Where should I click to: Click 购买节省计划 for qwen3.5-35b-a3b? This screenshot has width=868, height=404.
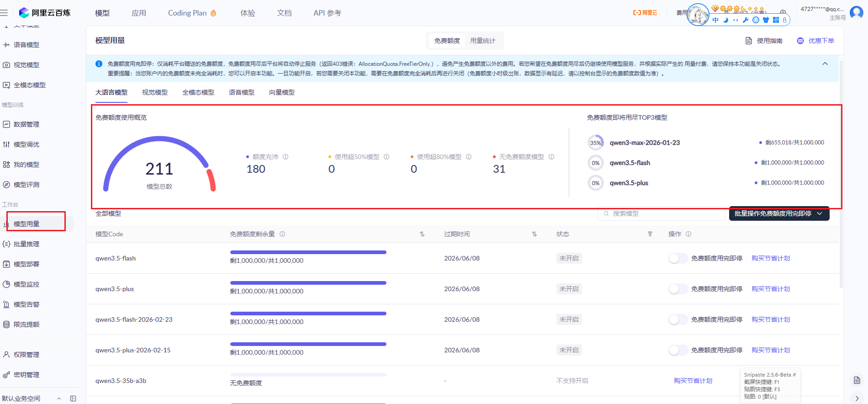point(693,381)
